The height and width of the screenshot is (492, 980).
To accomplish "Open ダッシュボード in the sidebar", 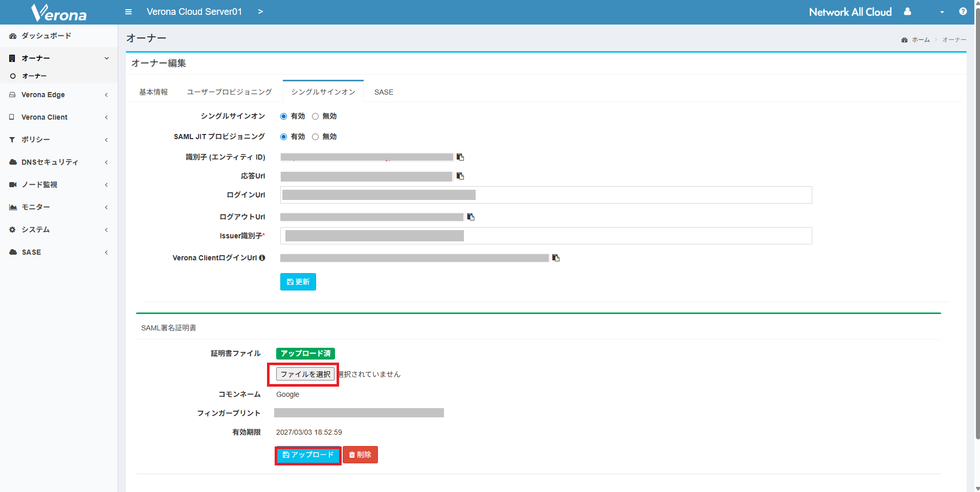I will click(59, 36).
